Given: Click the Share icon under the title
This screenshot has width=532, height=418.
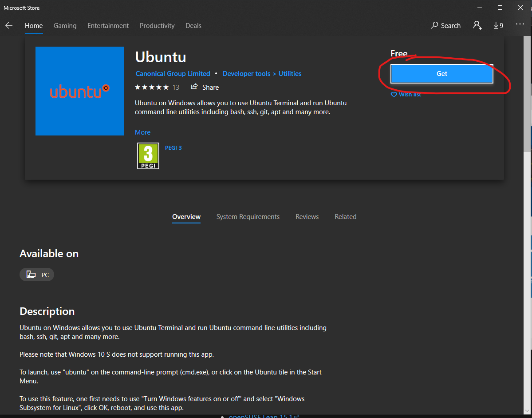Looking at the screenshot, I should pos(194,87).
